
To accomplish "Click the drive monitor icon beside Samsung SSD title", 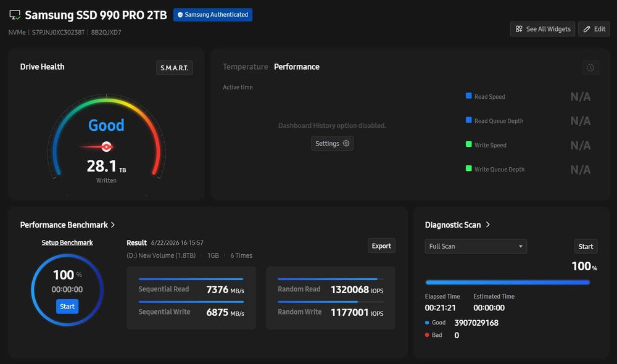I will (15, 15).
